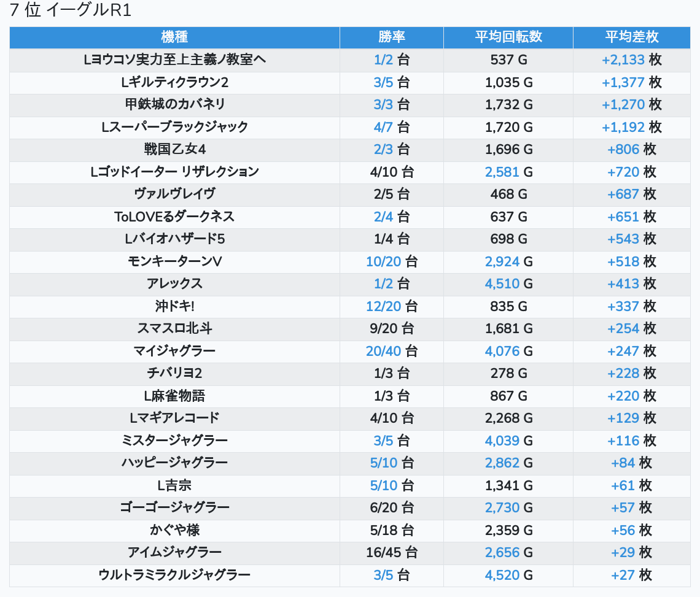Viewport: 700px width, 597px height.
Task: Click the 2/4 台 win rate cell
Action: coord(392,217)
